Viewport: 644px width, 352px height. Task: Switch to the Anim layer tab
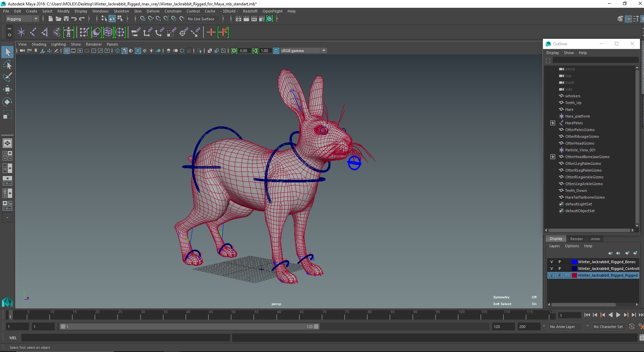click(595, 239)
